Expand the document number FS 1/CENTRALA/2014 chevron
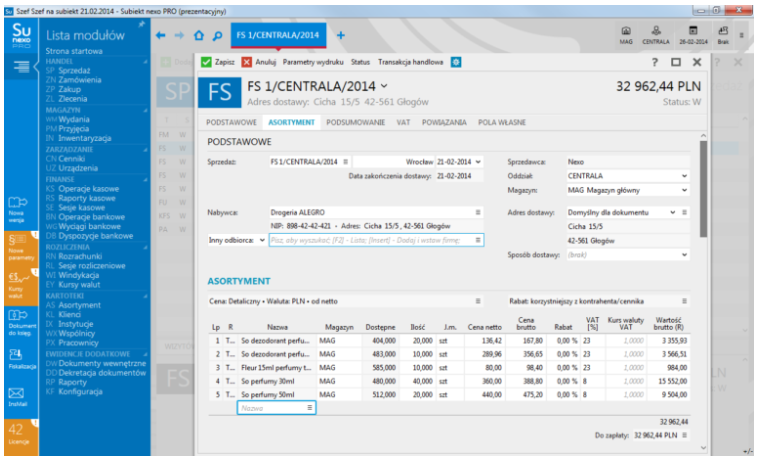The image size is (766, 467). (x=384, y=86)
